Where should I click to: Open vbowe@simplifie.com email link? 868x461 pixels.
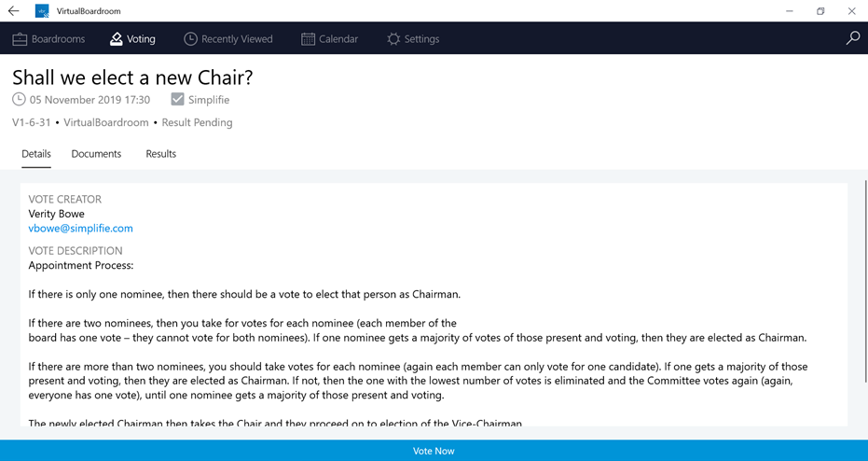coord(81,229)
